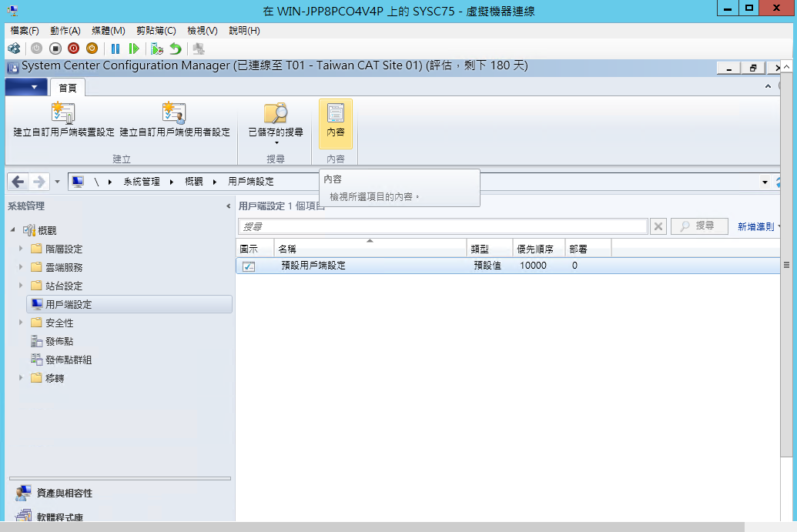
Task: Click the grey Start VM icon
Action: [37, 49]
